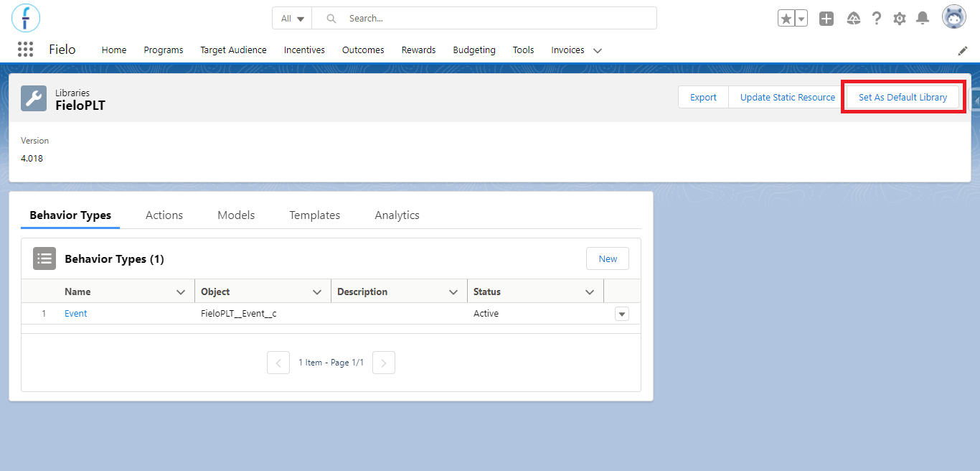Switch to the Models tab
The height and width of the screenshot is (471, 980).
(236, 215)
